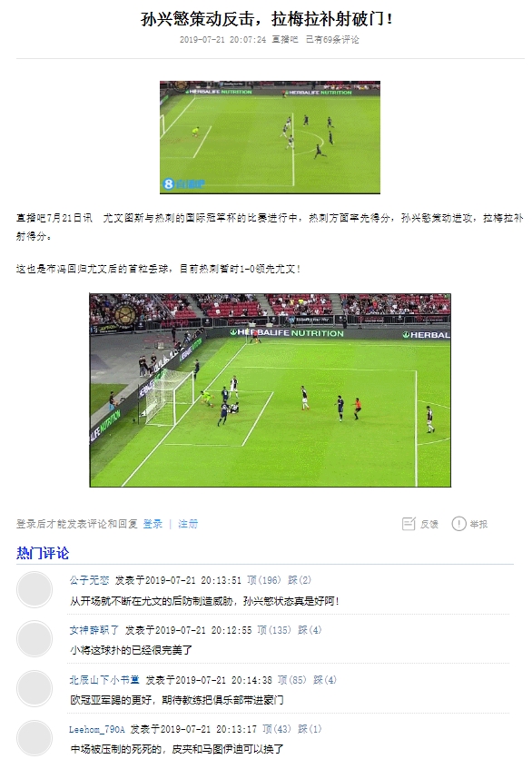532x759 pixels.
Task: Open the large goal GIF image
Action: (271, 390)
